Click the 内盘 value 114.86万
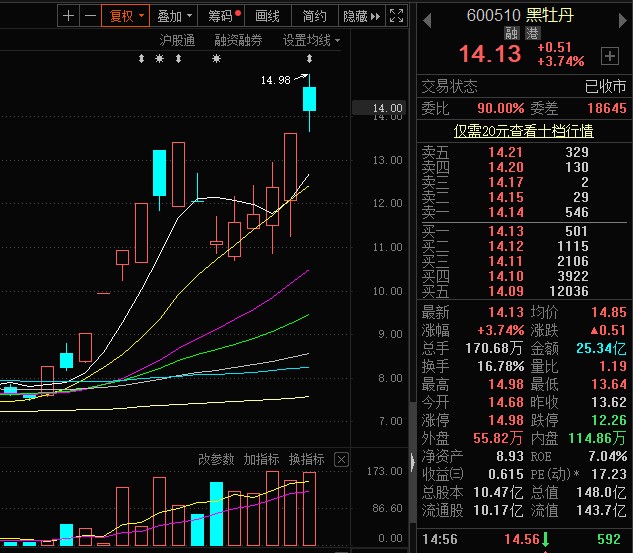633x553 pixels. tap(597, 438)
